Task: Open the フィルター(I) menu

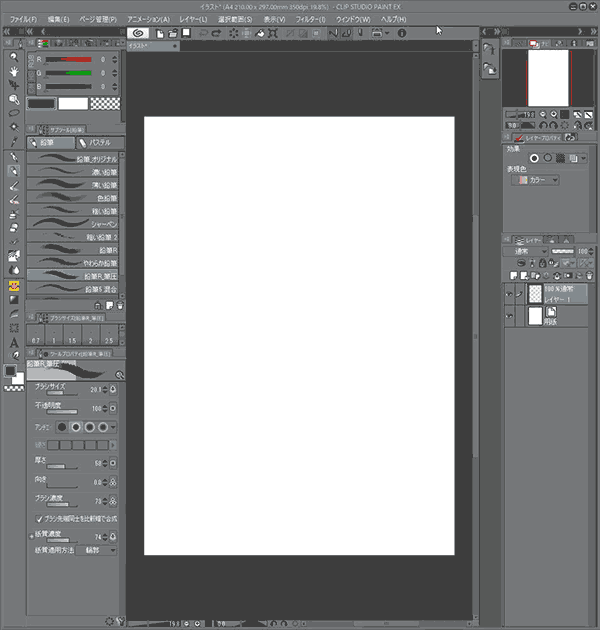Action: pyautogui.click(x=310, y=19)
